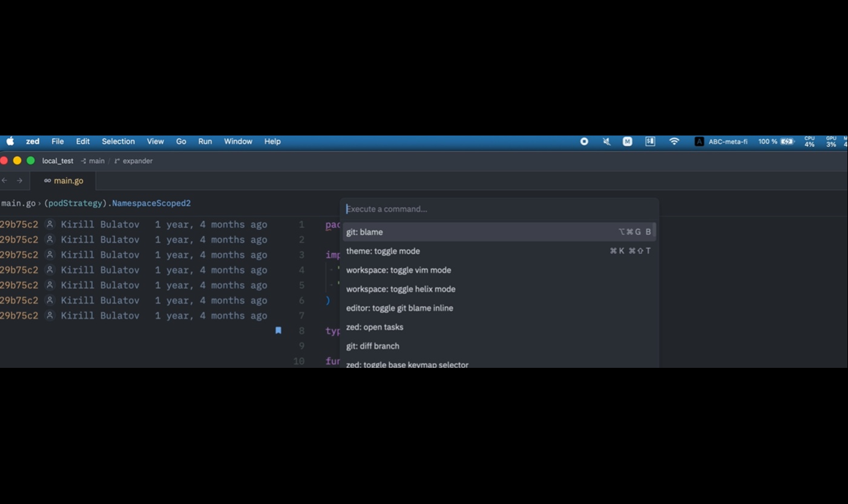Viewport: 848px width, 504px height.
Task: Run the git: diff branch command
Action: coord(499,346)
